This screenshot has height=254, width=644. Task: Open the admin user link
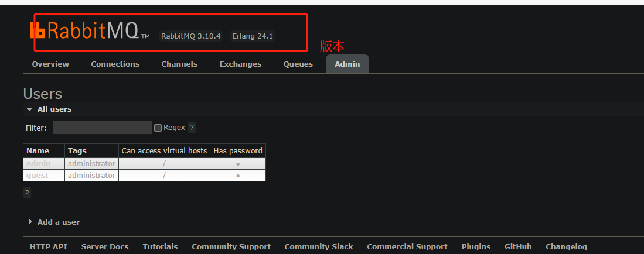(x=39, y=164)
